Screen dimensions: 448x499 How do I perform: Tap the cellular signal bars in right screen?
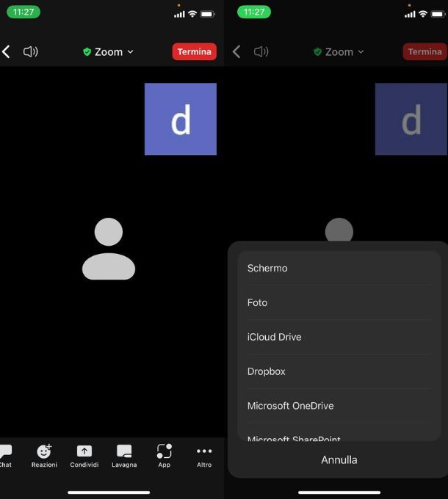coord(410,15)
